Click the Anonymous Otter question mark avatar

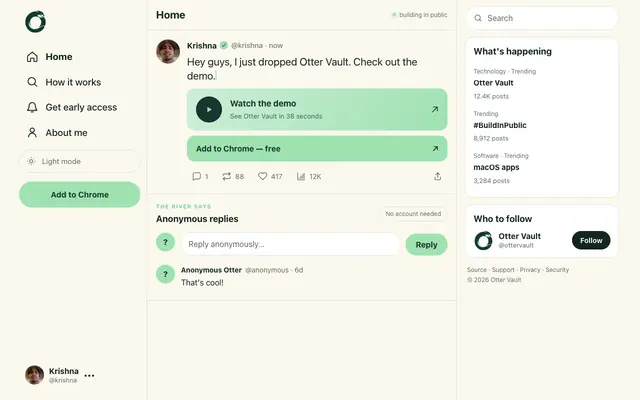click(165, 274)
